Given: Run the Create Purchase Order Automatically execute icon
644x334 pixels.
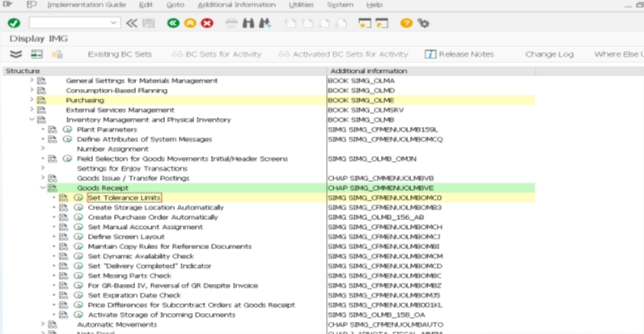Looking at the screenshot, I should click(x=78, y=218).
